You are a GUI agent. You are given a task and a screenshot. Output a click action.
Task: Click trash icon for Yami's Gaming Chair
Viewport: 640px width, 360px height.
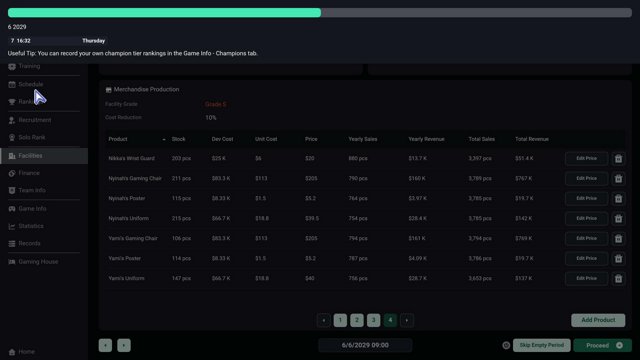[618, 238]
